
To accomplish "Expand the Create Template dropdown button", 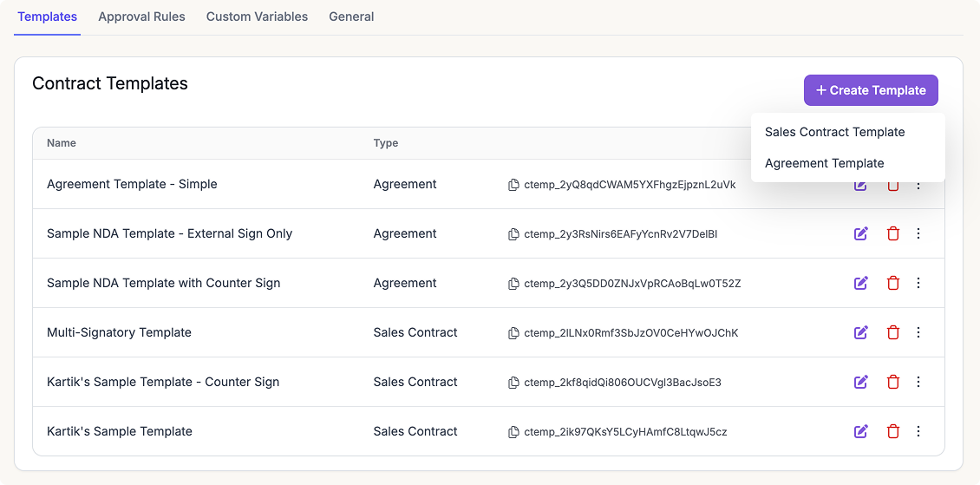I will tap(871, 90).
